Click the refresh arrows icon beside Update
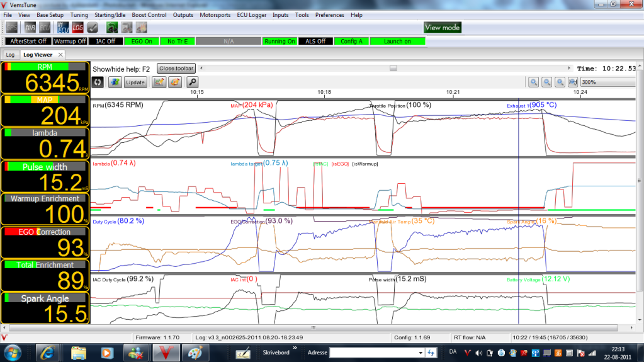This screenshot has width=644, height=362. pyautogui.click(x=98, y=82)
